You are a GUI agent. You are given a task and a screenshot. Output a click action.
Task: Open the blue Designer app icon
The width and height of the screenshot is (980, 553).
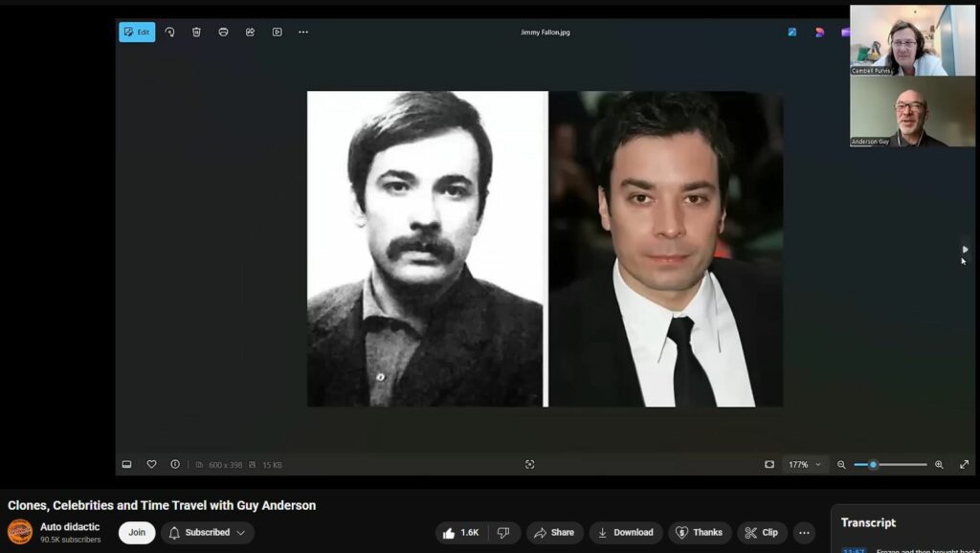pos(791,32)
